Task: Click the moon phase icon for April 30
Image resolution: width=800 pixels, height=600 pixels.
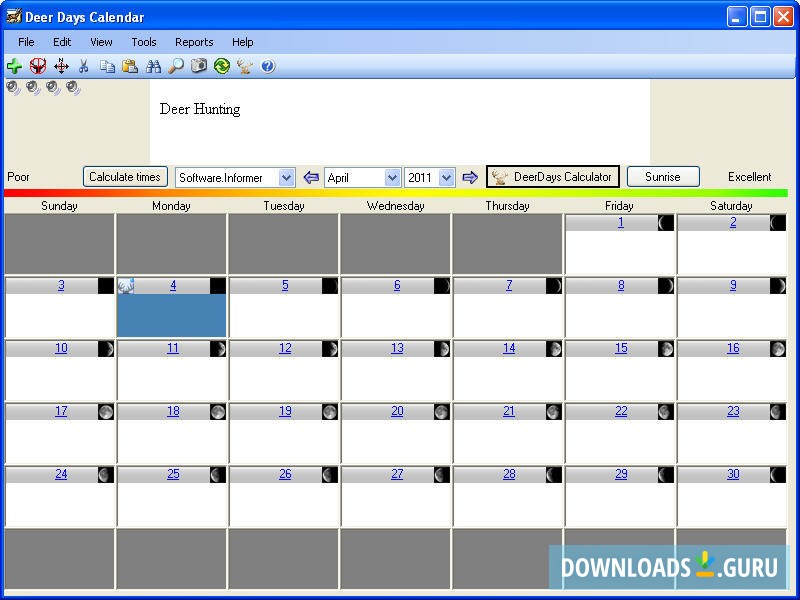Action: point(778,475)
